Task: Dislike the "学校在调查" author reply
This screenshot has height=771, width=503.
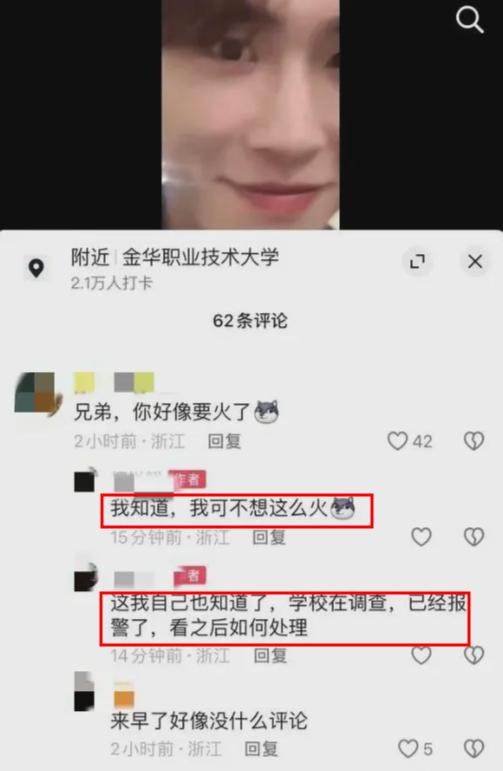Action: tap(474, 655)
